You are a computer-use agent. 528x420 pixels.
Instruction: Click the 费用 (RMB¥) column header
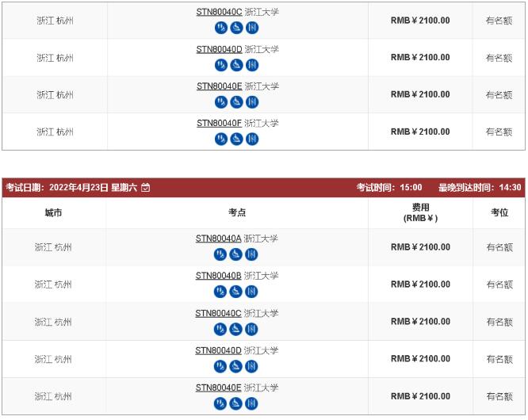(x=421, y=212)
